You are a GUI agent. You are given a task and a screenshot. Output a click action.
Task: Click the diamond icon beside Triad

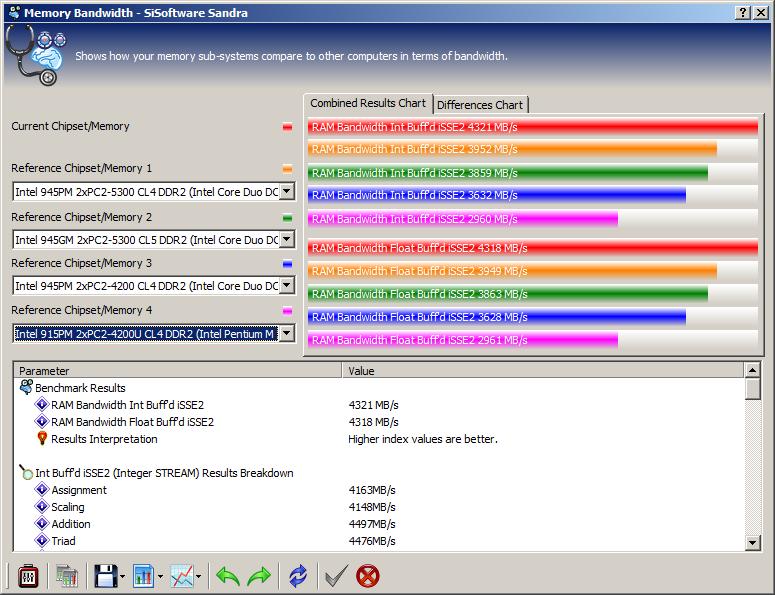click(42, 541)
